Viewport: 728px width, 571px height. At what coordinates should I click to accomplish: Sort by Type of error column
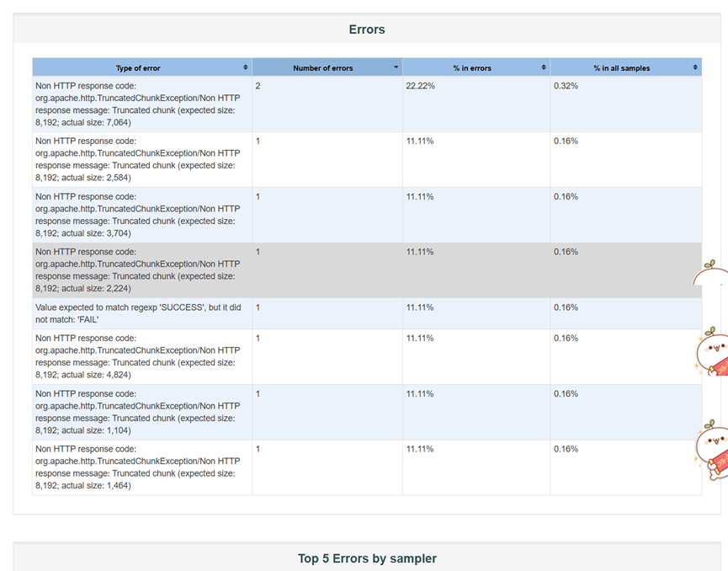click(x=142, y=67)
